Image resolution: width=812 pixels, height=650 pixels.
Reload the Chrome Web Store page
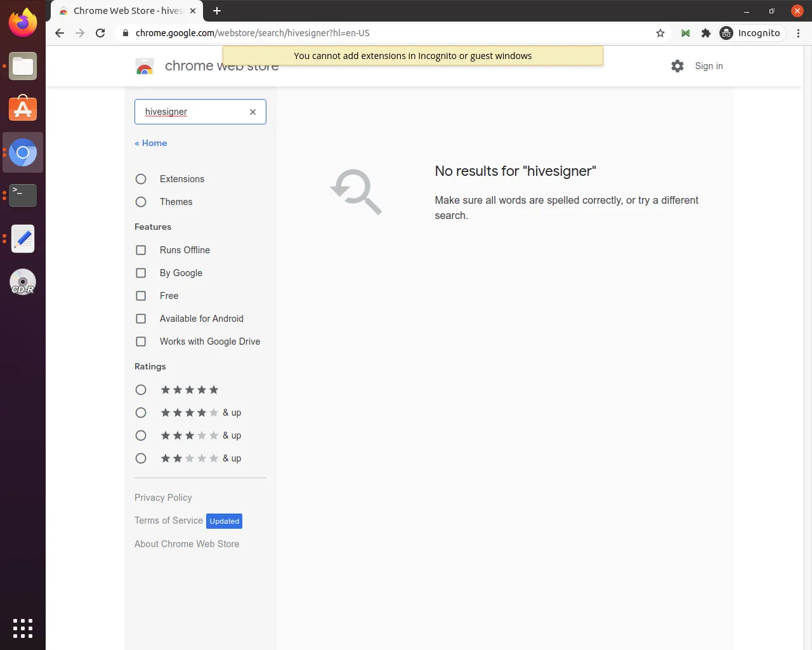[100, 33]
